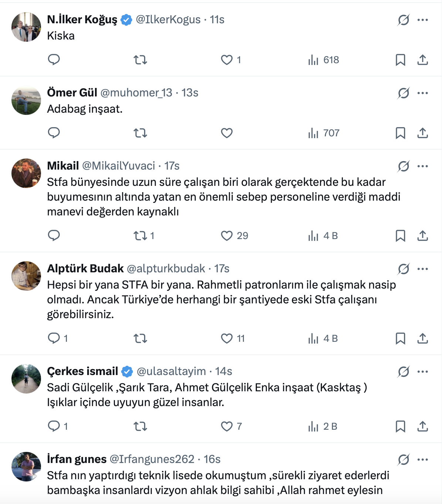Open more options on Ömer Gül's tweet
Viewport: 442px width, 504px height.
click(422, 93)
